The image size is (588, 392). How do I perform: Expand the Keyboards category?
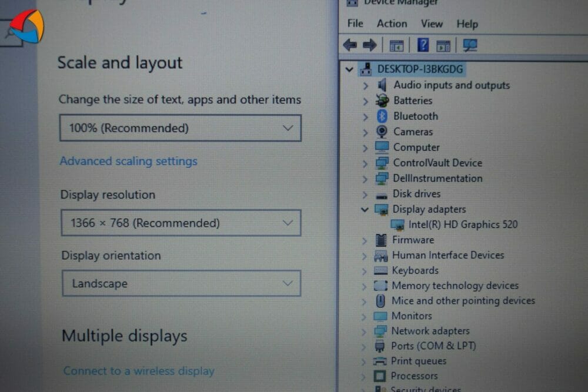[x=364, y=270]
